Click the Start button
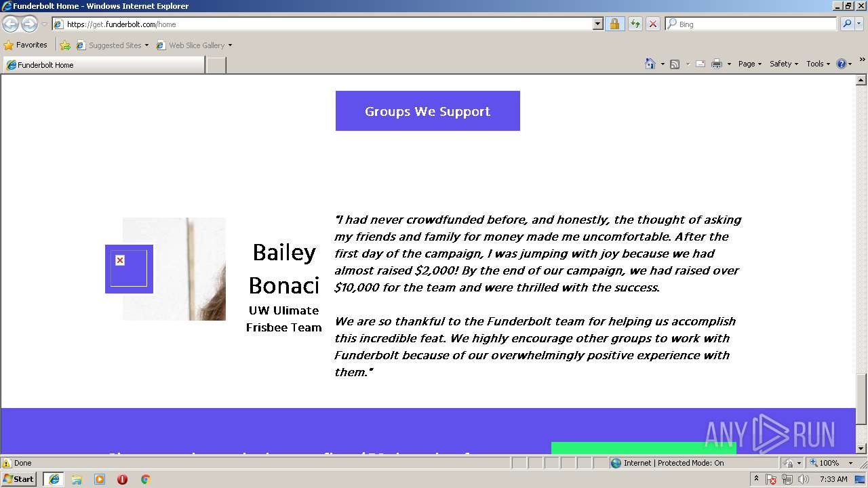 [x=19, y=479]
